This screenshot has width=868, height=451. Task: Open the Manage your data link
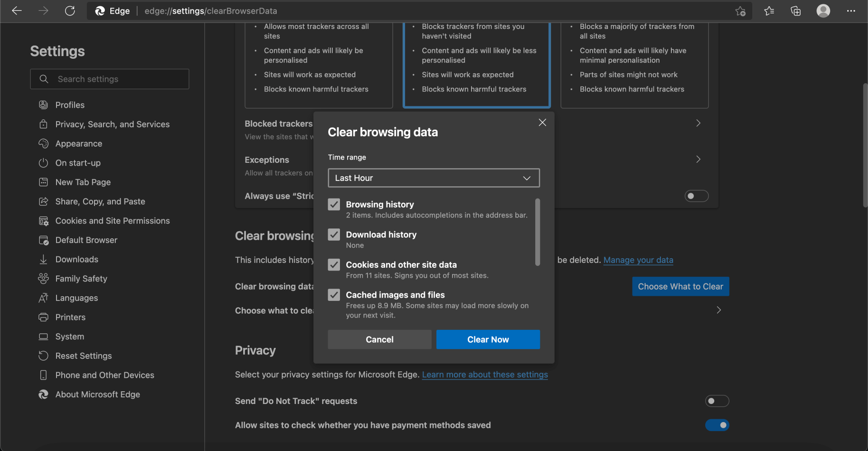click(638, 260)
